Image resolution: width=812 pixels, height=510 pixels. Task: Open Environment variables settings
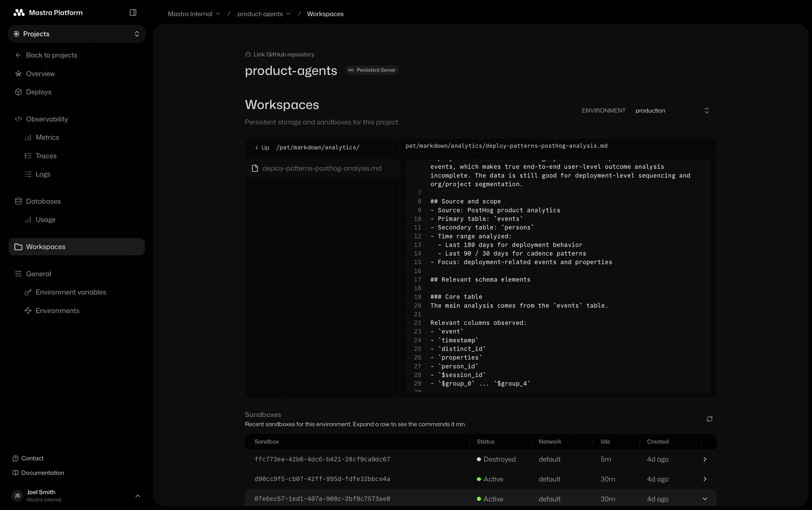point(71,292)
